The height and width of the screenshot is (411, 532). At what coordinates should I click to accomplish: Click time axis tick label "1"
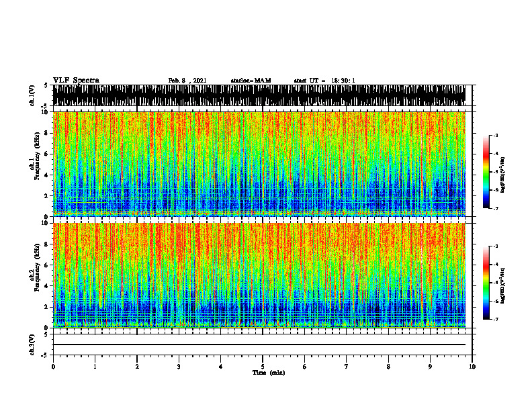coord(95,367)
